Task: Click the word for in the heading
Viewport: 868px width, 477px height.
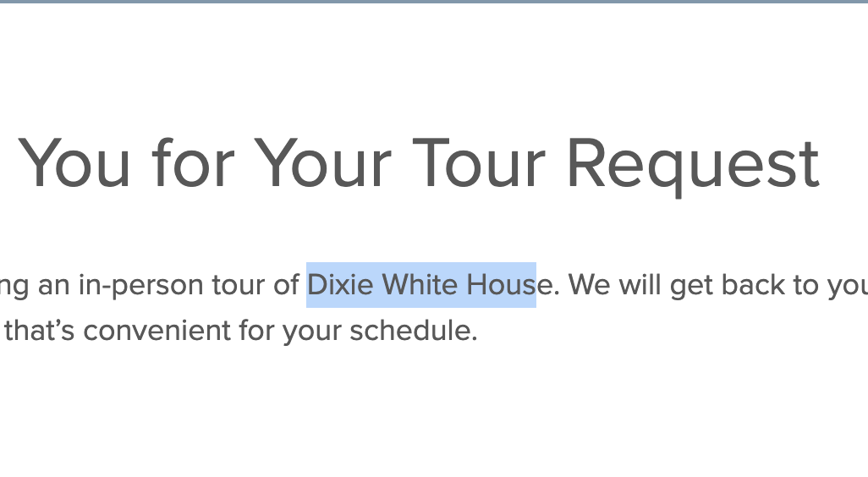Action: (x=194, y=162)
